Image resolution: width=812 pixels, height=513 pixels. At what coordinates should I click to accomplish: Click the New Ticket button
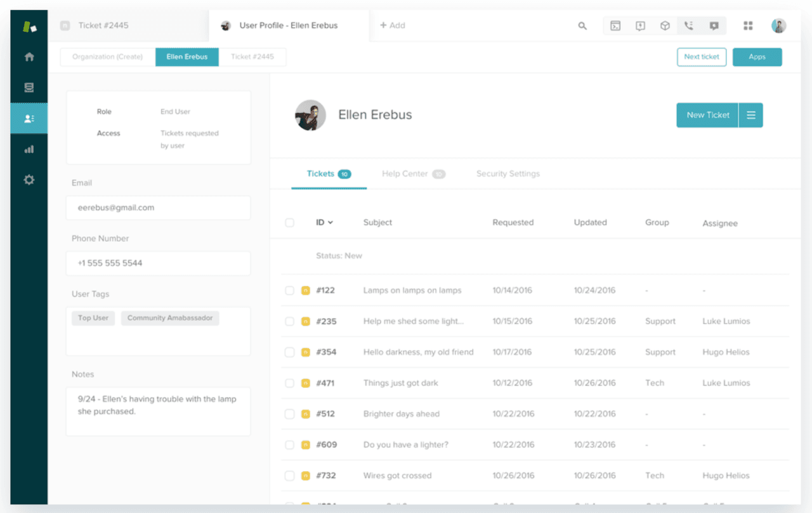click(x=707, y=116)
